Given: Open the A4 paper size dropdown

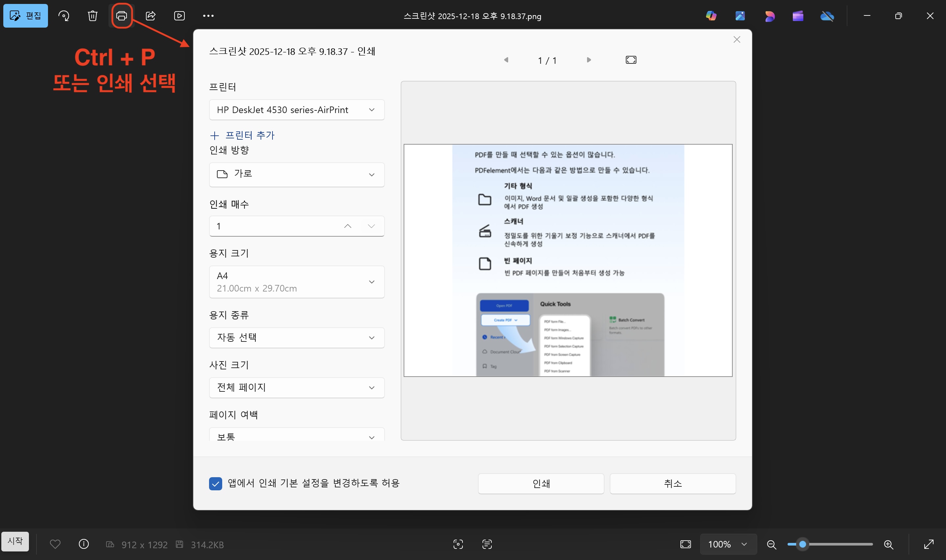Looking at the screenshot, I should coord(296,282).
